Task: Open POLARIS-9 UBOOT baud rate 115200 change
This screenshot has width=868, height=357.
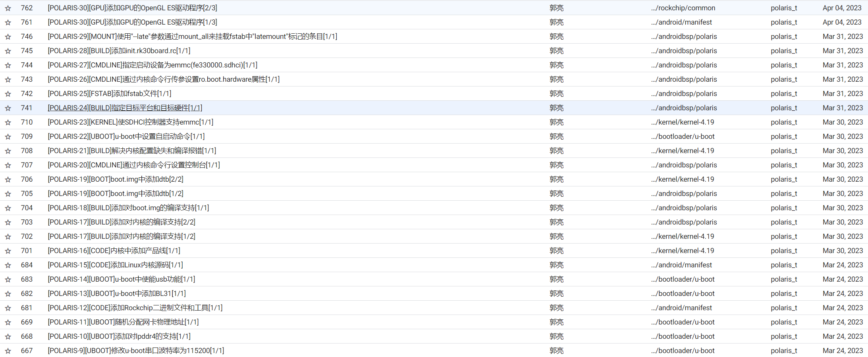Action: 136,351
